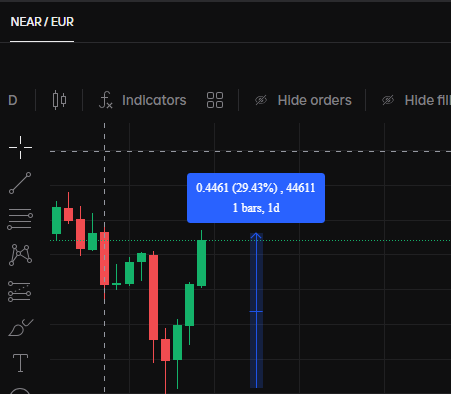Click the blue measurement arrow on chart
The image size is (451, 394).
(256, 310)
